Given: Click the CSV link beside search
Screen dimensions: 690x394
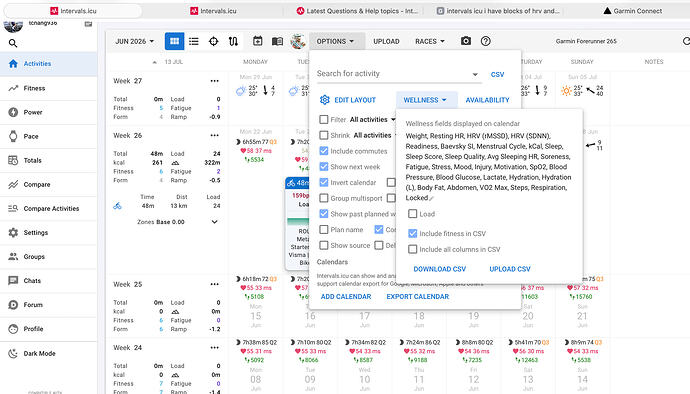Looking at the screenshot, I should [497, 74].
